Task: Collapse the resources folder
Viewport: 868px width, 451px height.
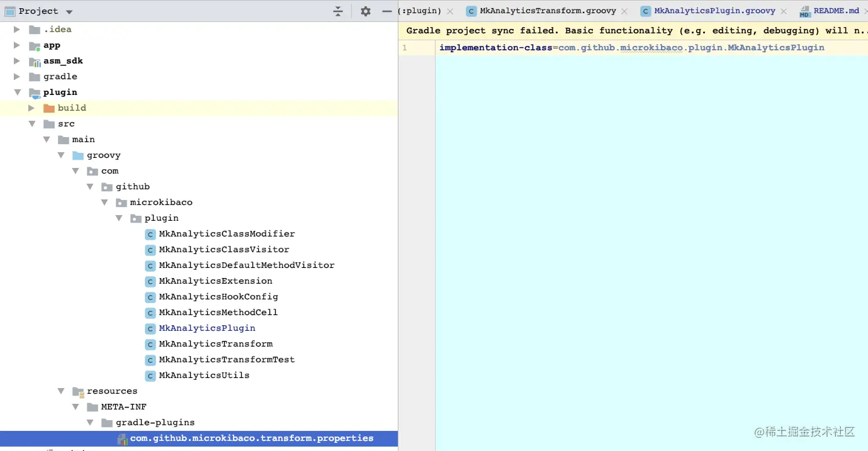Action: tap(61, 391)
